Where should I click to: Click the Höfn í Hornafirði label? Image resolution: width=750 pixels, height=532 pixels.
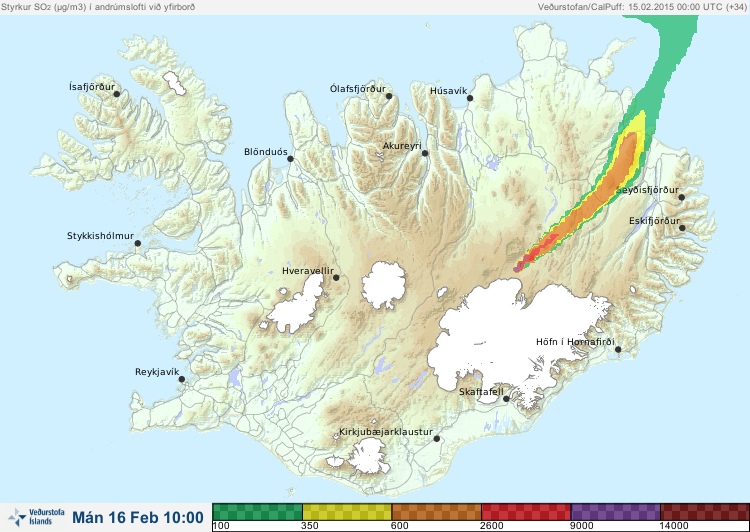575,342
